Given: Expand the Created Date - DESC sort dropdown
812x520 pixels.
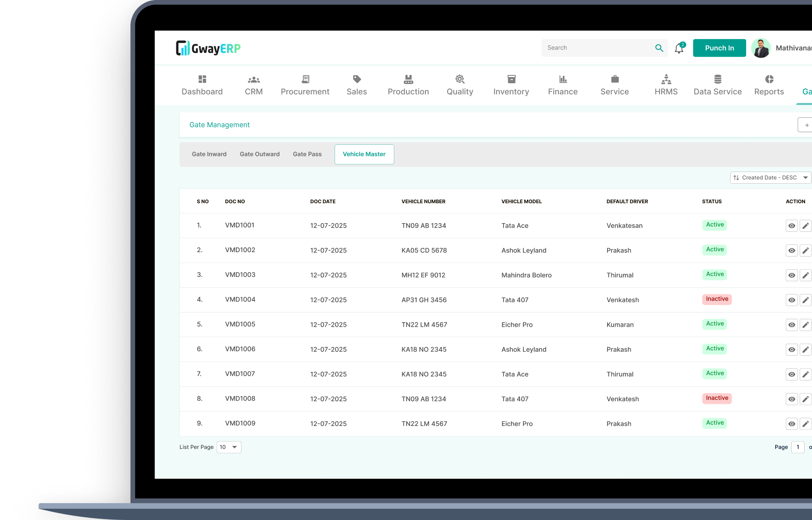Looking at the screenshot, I should tap(770, 178).
